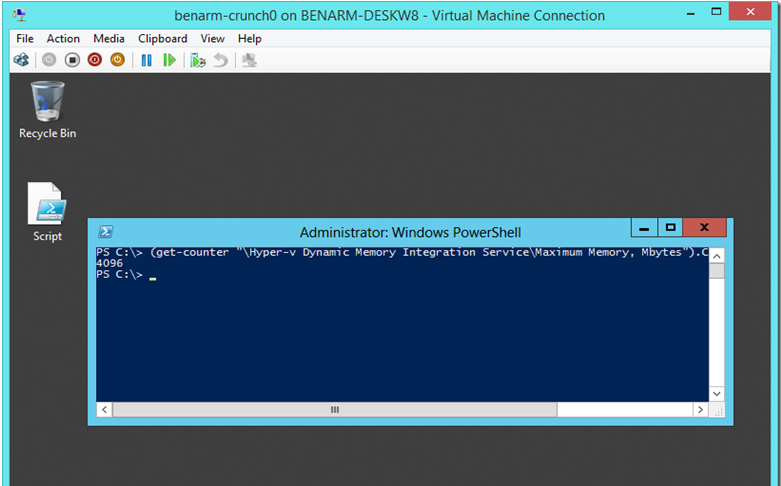Reset the VM with the green play icon
Viewport: 781px width, 486px height.
tap(169, 60)
